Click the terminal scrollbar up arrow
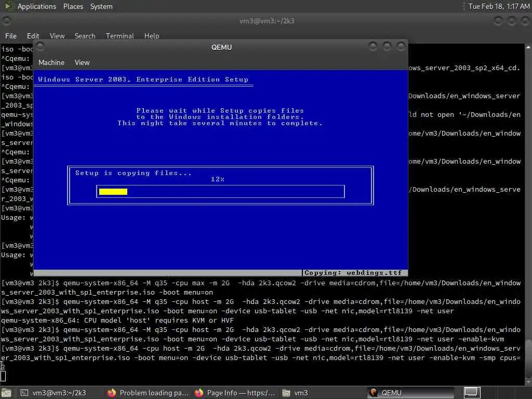532x399 pixels. pos(528,47)
